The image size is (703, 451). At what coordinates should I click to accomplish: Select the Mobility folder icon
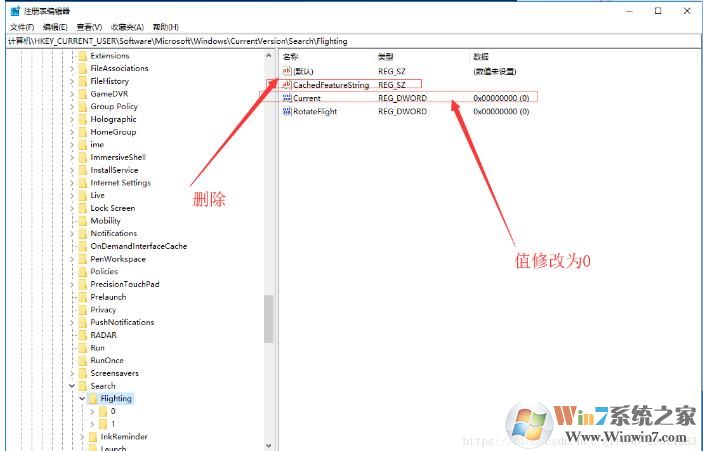[x=82, y=221]
